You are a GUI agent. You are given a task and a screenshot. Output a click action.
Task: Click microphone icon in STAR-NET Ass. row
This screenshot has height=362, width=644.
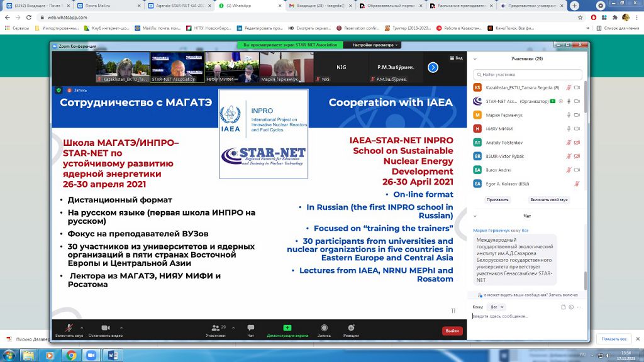click(x=569, y=101)
